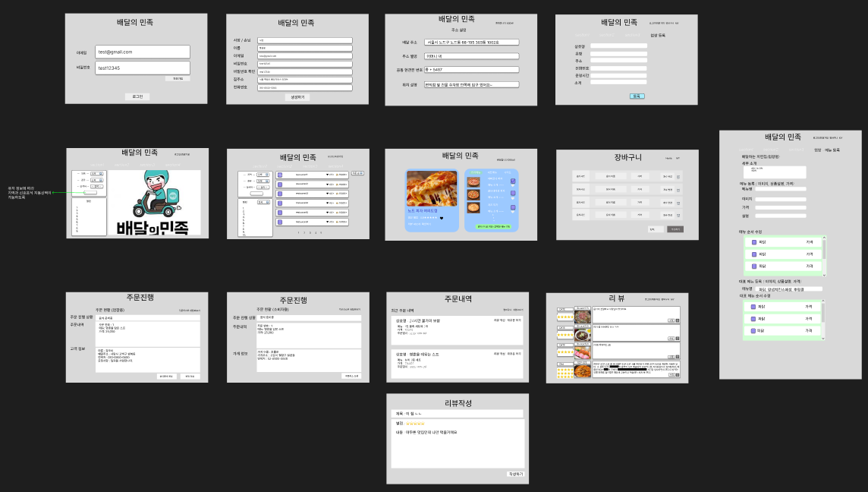Click the 상호명 field on the store registration frame

[618, 46]
